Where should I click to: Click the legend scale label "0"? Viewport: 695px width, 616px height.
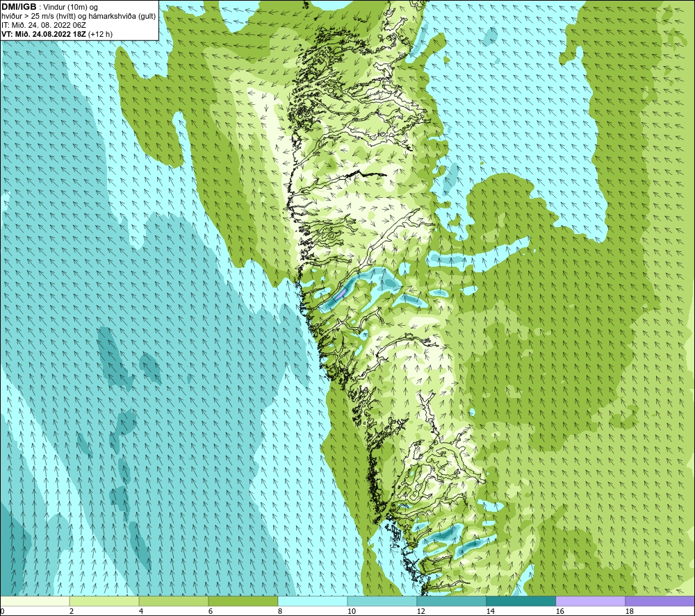click(x=2, y=611)
